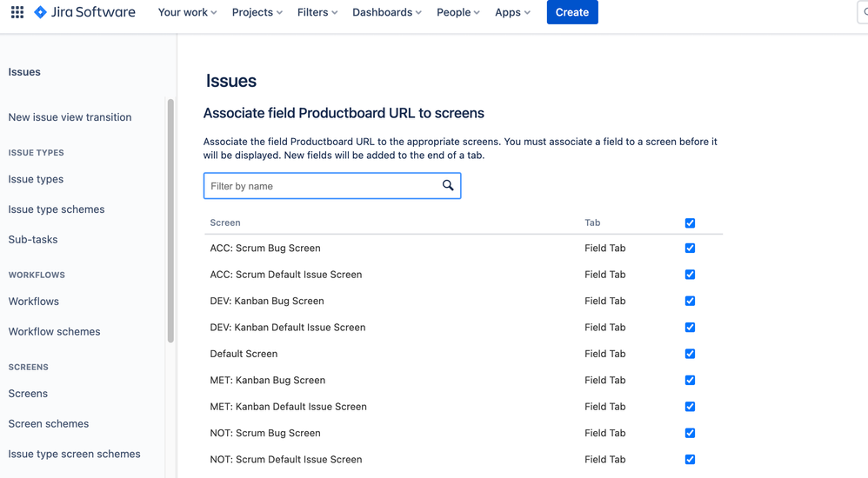868x478 pixels.
Task: Click the Tab column header
Action: 592,223
